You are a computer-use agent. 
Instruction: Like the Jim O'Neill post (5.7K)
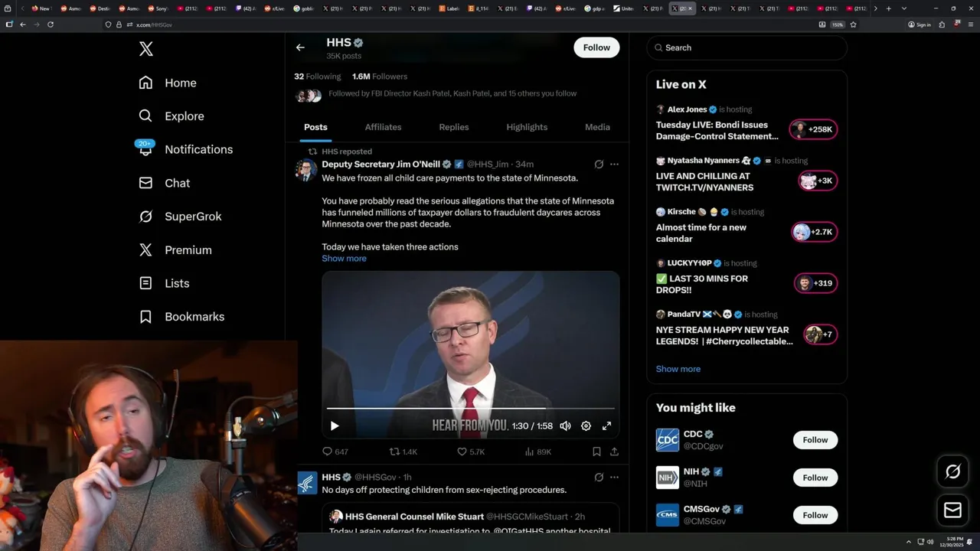(x=471, y=452)
